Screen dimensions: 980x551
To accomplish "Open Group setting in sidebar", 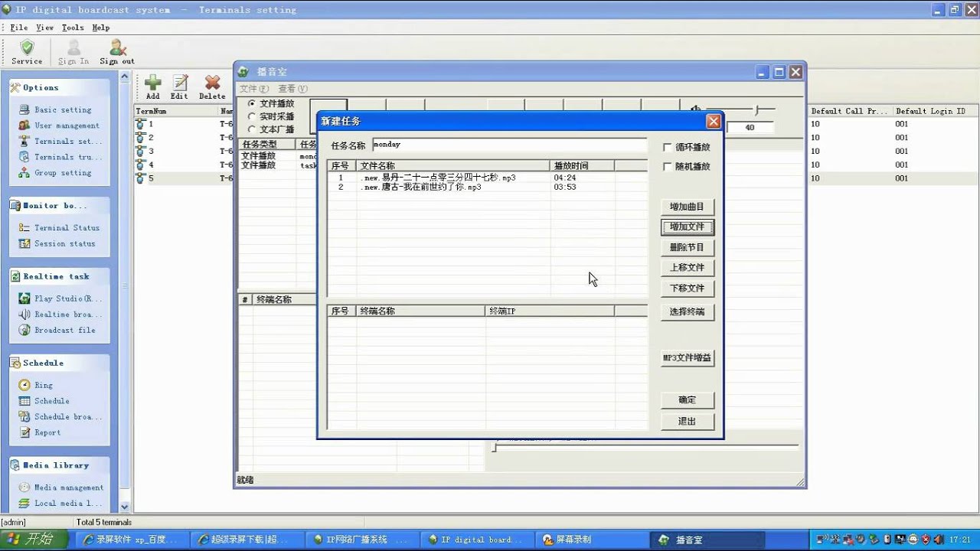I will (x=55, y=173).
